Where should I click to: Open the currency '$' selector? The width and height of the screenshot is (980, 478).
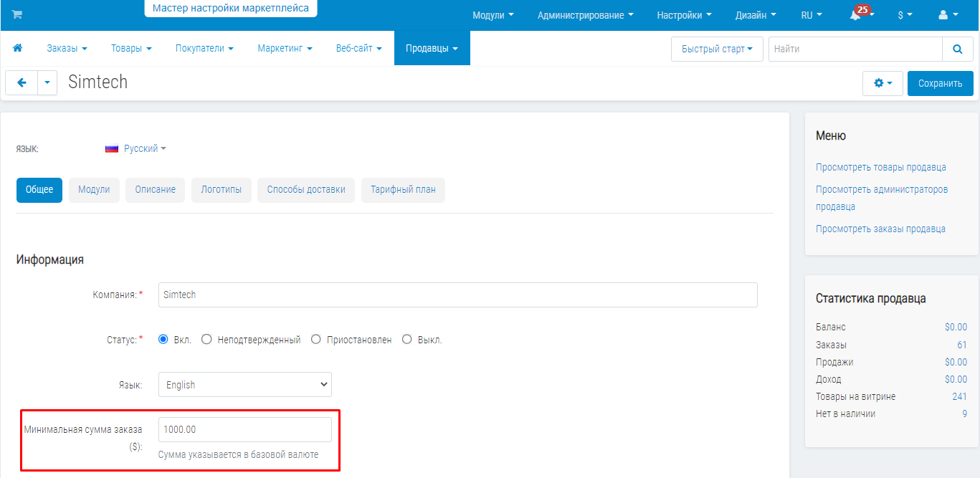[x=905, y=15]
